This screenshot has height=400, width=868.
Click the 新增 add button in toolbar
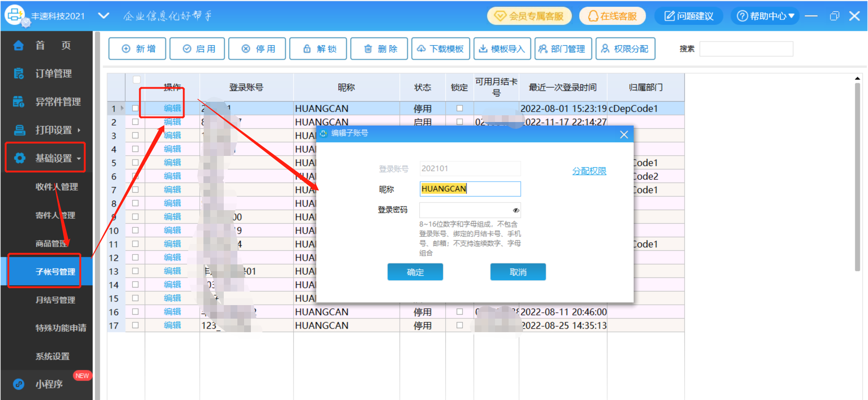tap(137, 49)
